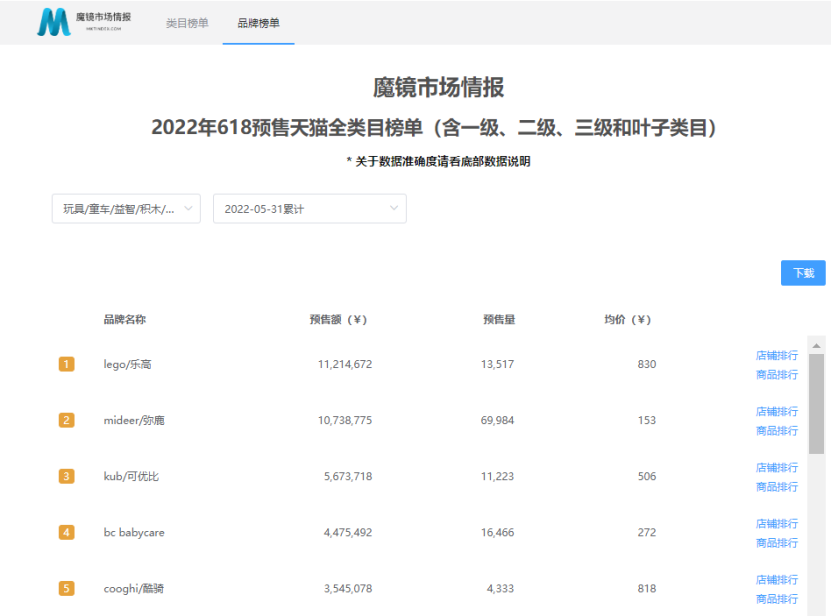Click rank badge 3 next to kub/可优比
831x616 pixels.
[x=67, y=476]
